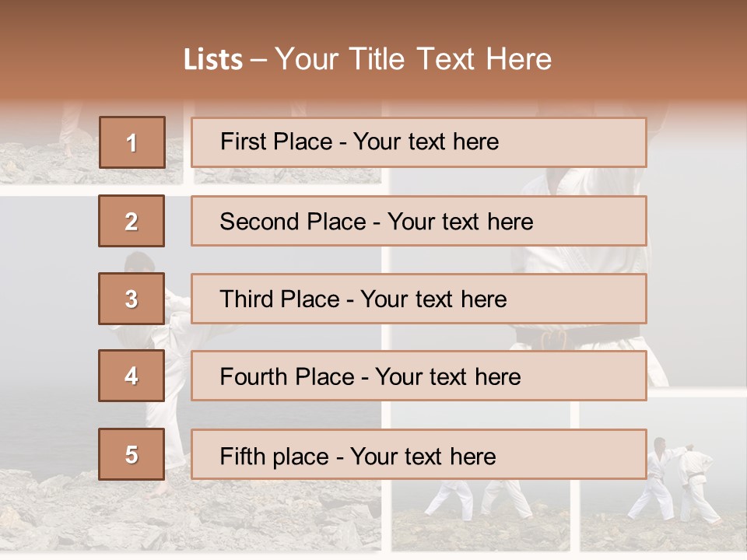The image size is (747, 560).
Task: Select the Third Place text bar
Action: click(x=419, y=299)
